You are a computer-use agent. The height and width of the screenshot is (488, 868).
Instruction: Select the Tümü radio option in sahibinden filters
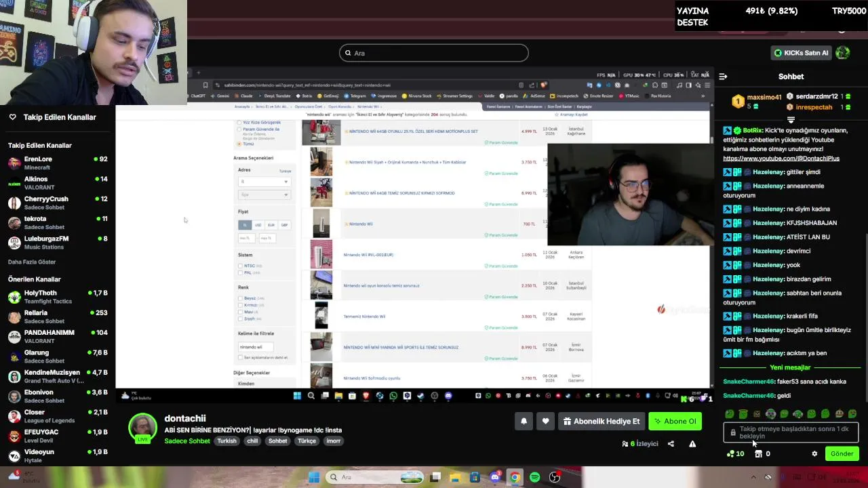coord(239,144)
